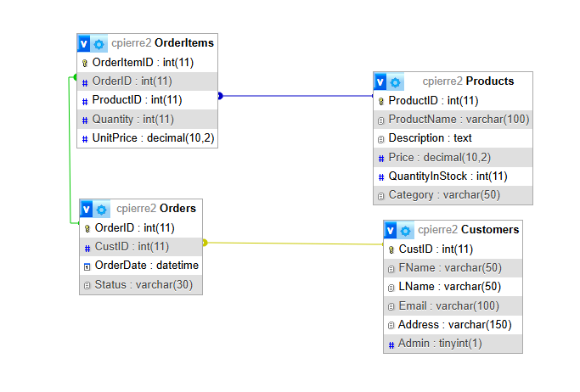Click the Customers table title
The height and width of the screenshot is (392, 580).
468,229
